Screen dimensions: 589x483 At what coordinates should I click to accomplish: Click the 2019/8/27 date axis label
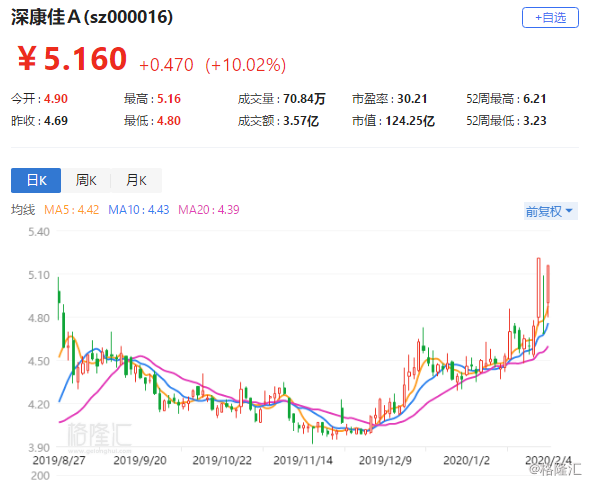click(x=59, y=460)
